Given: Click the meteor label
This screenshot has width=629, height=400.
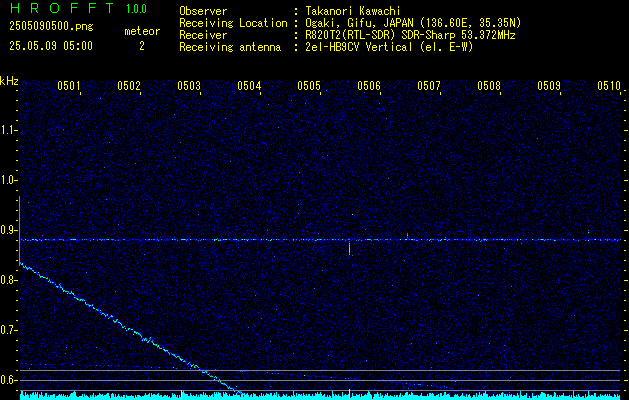Looking at the screenshot, I should tap(142, 31).
